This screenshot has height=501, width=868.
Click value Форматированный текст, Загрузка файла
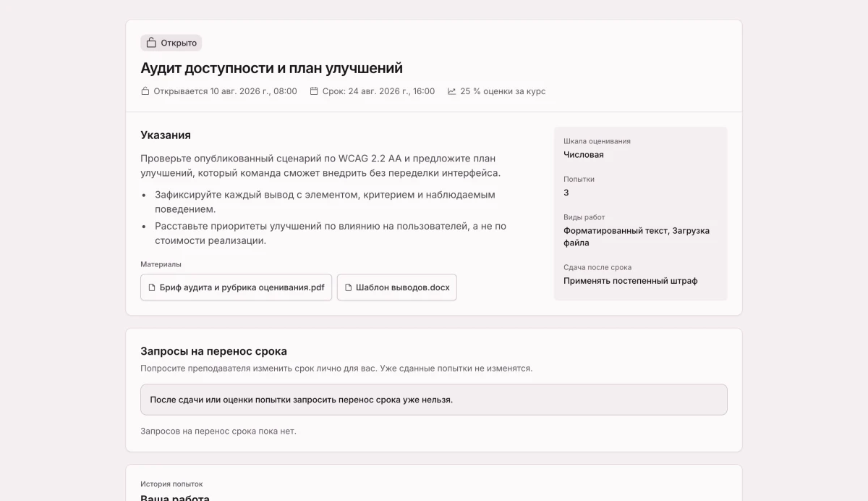pyautogui.click(x=637, y=237)
